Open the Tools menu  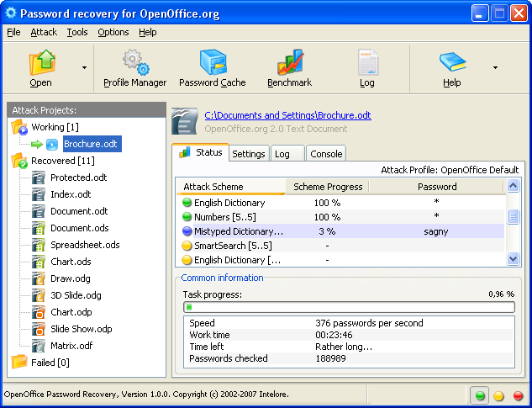(77, 32)
